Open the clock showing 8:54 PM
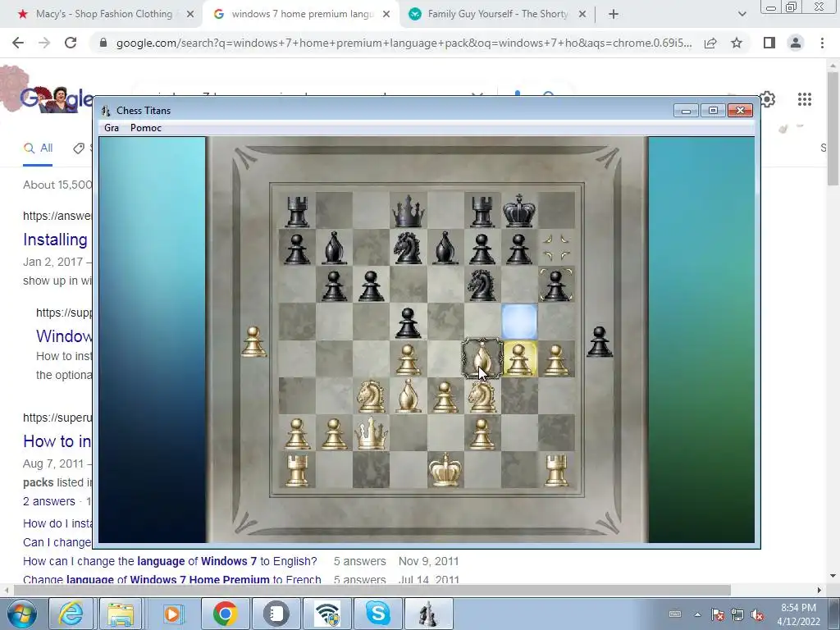 [798, 614]
